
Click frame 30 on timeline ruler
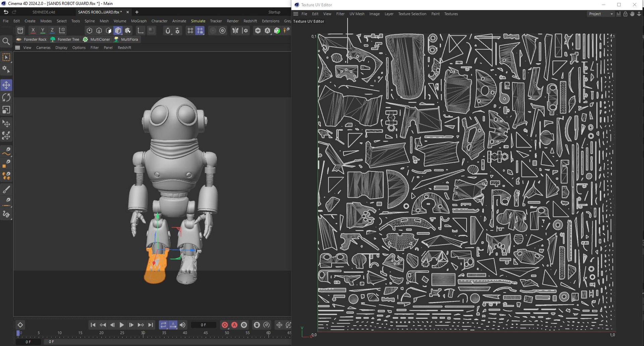coord(143,333)
